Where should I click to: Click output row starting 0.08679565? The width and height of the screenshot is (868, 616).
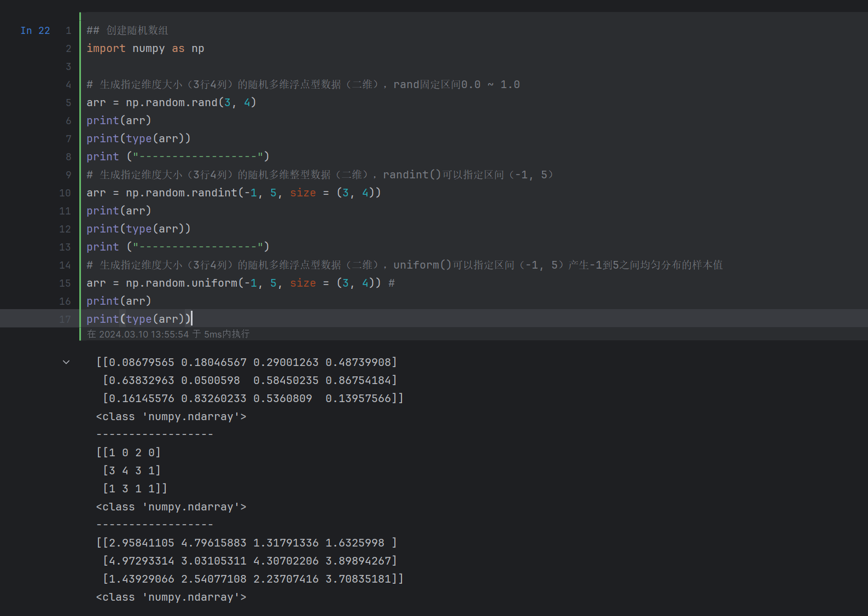[x=247, y=363]
